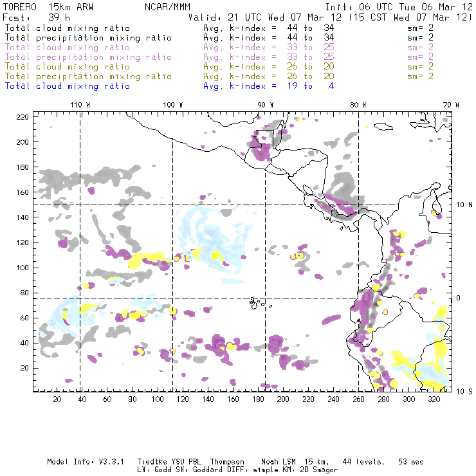Click the 'Fcst: 39 h' forecast hour text
The width and height of the screenshot is (476, 476).
pos(37,17)
